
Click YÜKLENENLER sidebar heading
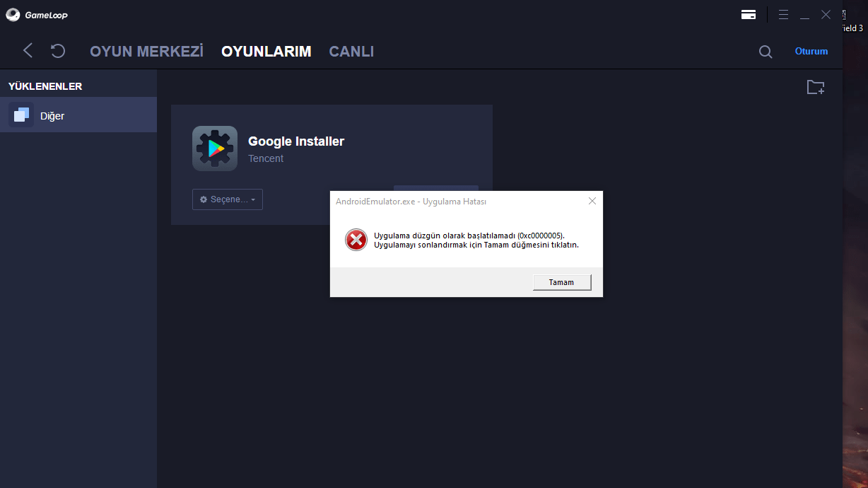(45, 86)
